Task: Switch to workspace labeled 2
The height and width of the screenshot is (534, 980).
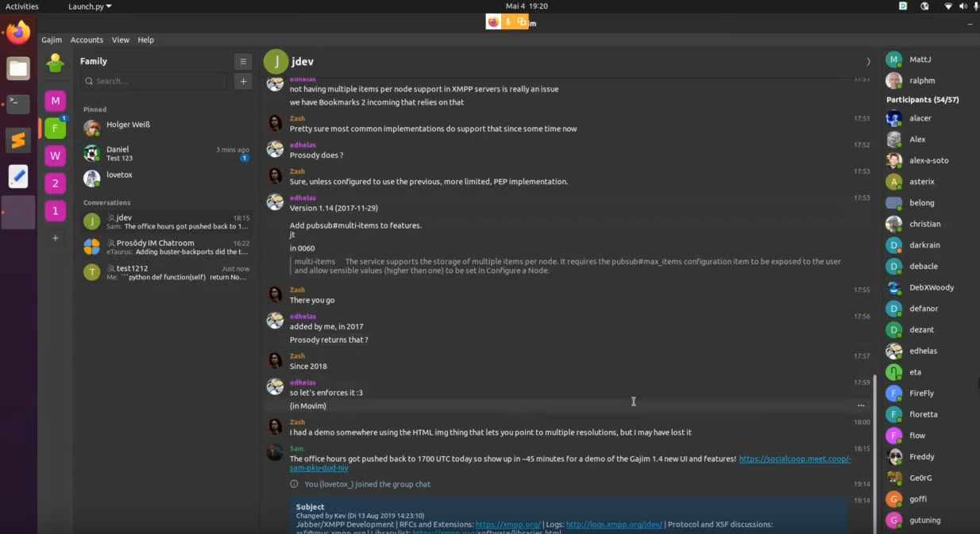Action: [x=55, y=183]
